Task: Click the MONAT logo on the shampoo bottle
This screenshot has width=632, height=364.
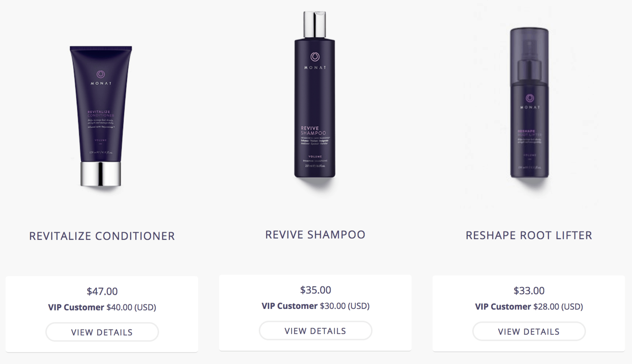Action: (x=315, y=60)
